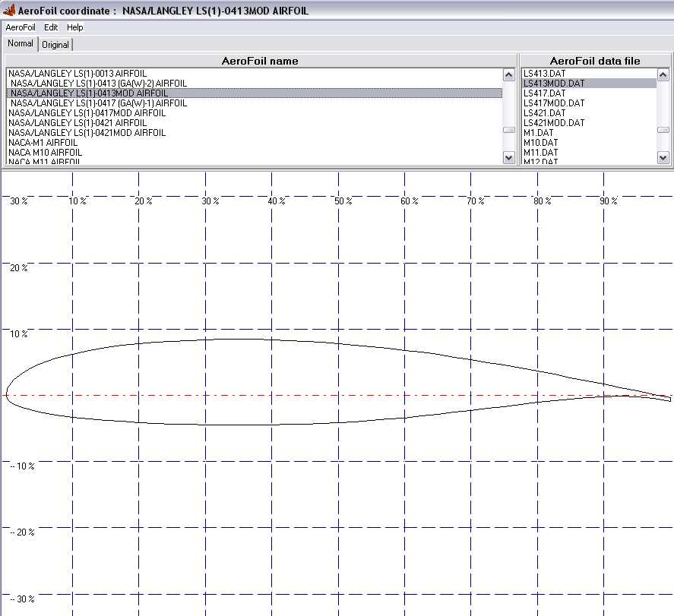Click the AeroFoil name column header
This screenshot has width=674, height=616.
click(x=259, y=61)
